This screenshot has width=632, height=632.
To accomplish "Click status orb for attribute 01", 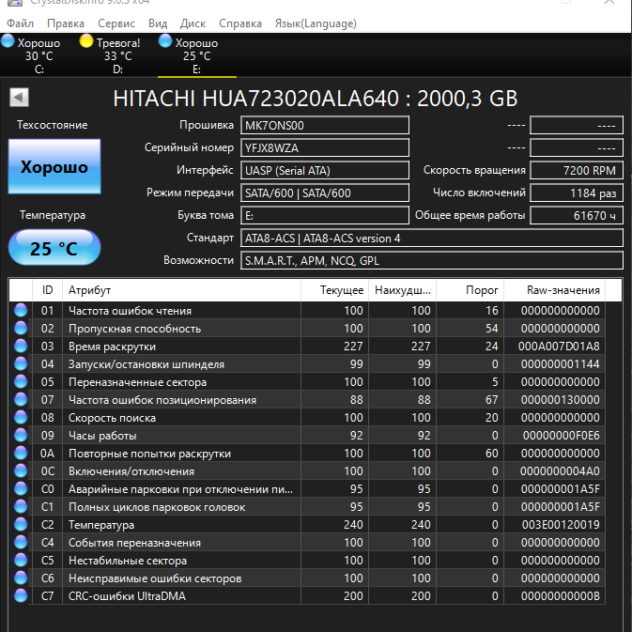I will tap(21, 310).
